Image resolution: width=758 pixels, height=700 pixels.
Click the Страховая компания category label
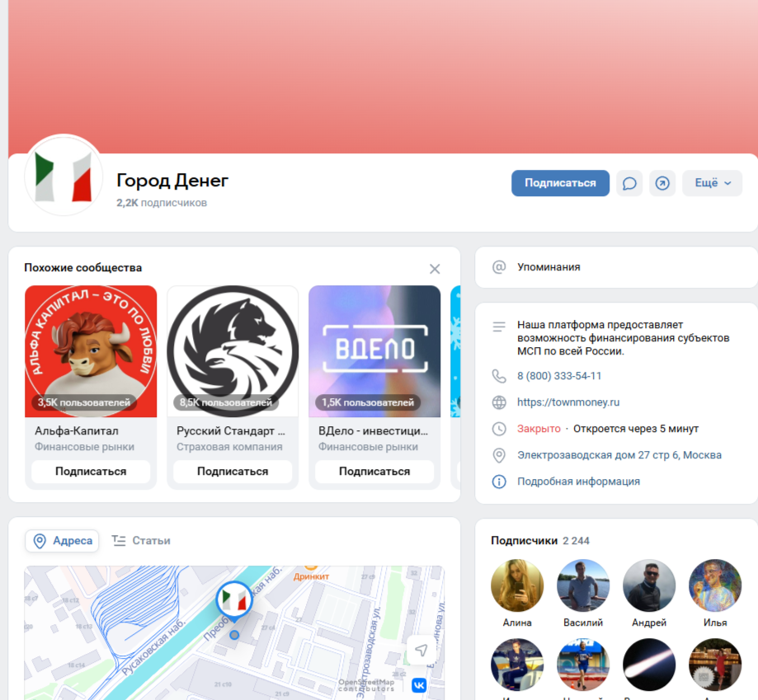point(229,447)
